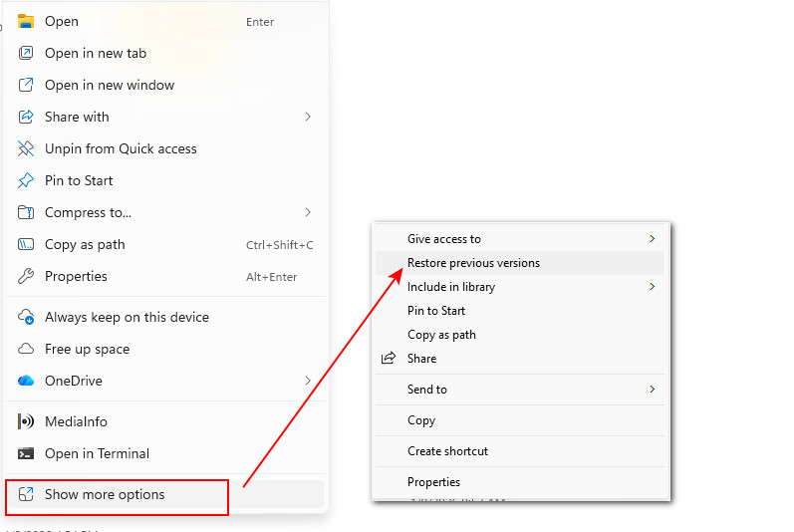
Task: Select Restore previous versions
Action: coord(473,263)
